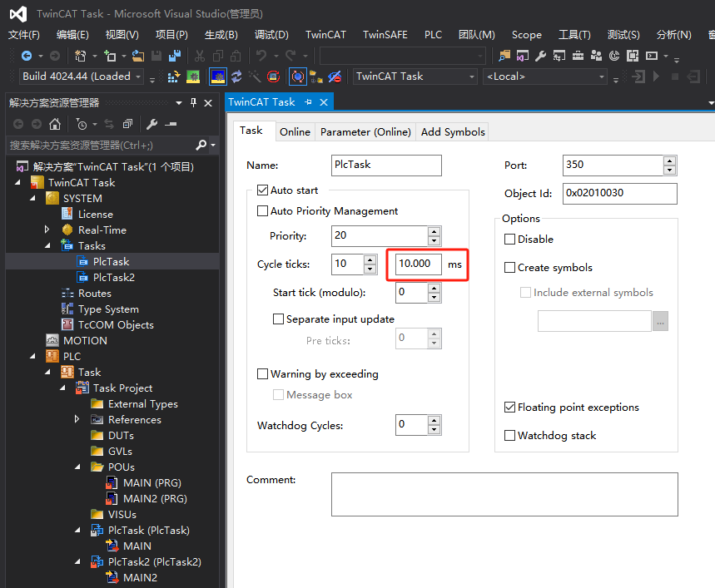Select PlcTask2 in the Tasks tree
The height and width of the screenshot is (588, 715).
point(113,278)
